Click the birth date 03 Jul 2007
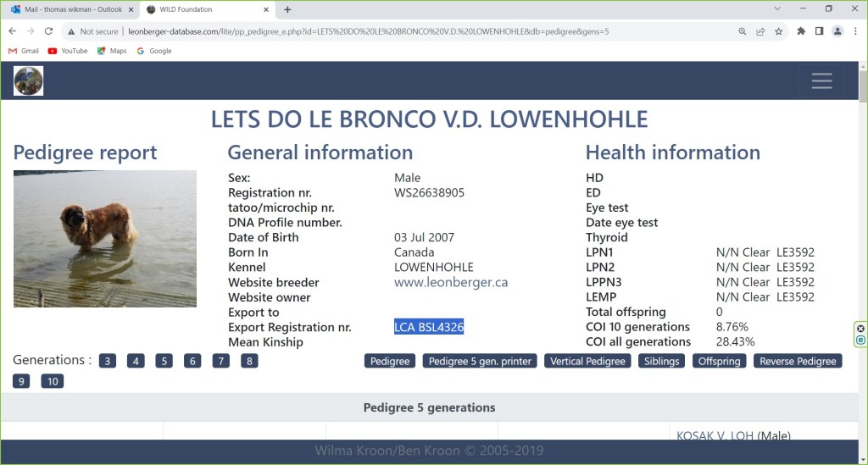 424,237
